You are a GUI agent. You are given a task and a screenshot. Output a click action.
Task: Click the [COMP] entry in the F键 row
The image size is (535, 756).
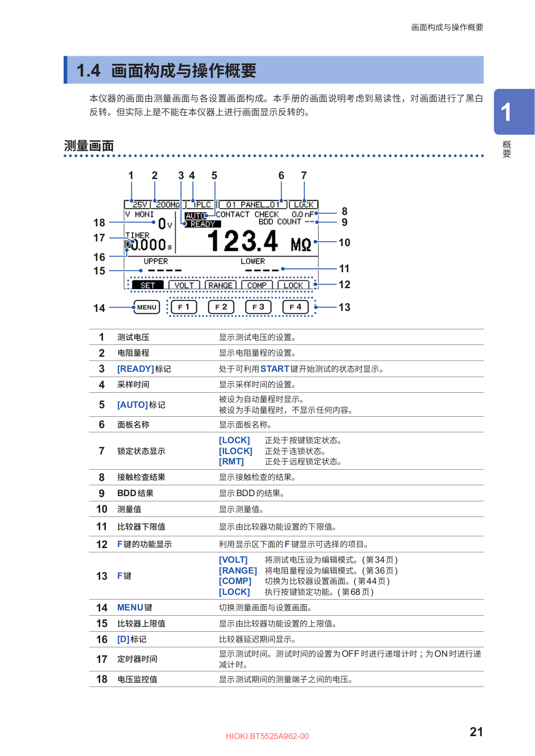pyautogui.click(x=235, y=581)
